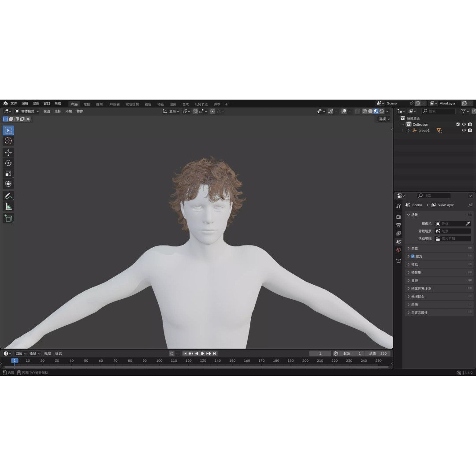Expand the 刚体世界环境 rigid body panel

point(439,288)
